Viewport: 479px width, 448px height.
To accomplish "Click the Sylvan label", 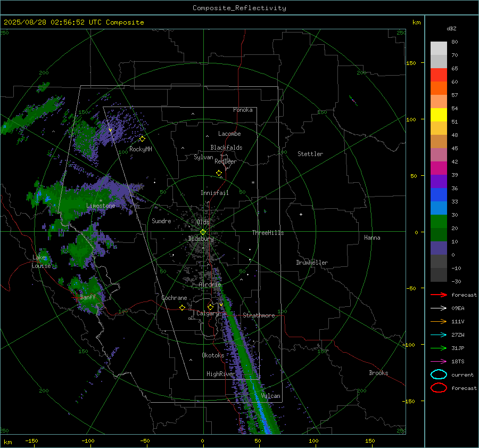I will pyautogui.click(x=203, y=157).
